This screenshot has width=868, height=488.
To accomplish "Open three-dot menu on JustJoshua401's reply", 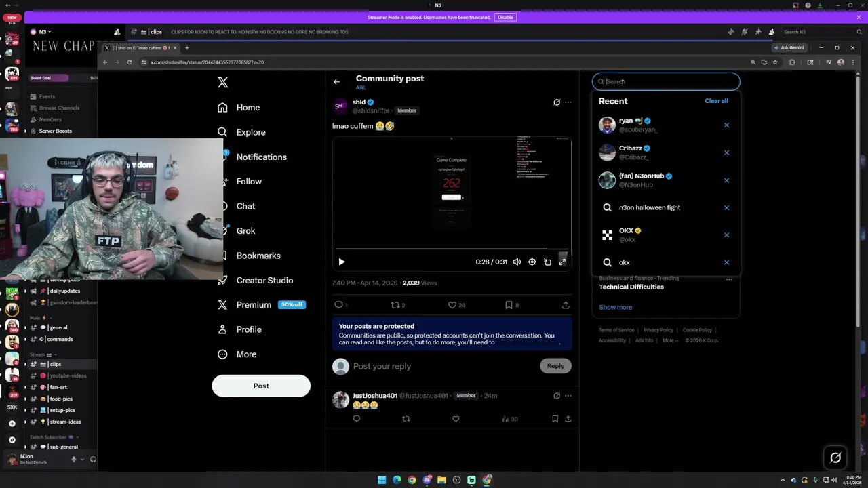I will (568, 396).
